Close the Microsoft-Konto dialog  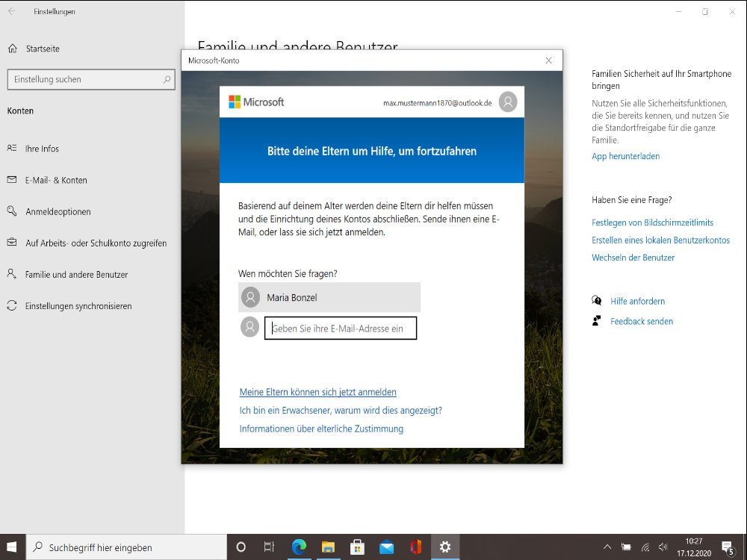tap(548, 60)
